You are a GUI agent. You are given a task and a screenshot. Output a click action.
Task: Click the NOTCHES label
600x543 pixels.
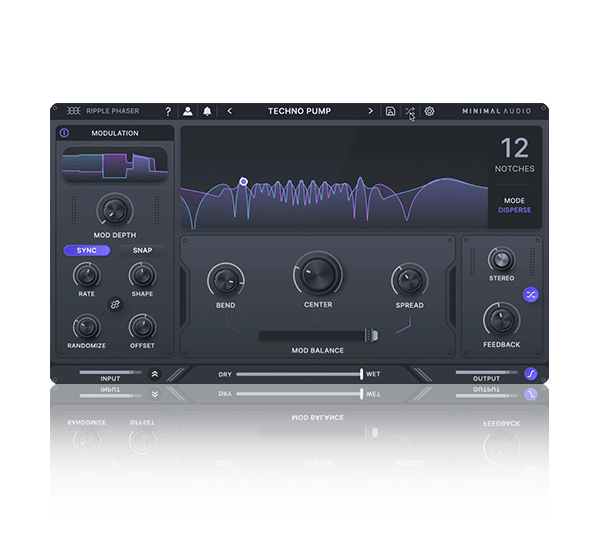[515, 169]
